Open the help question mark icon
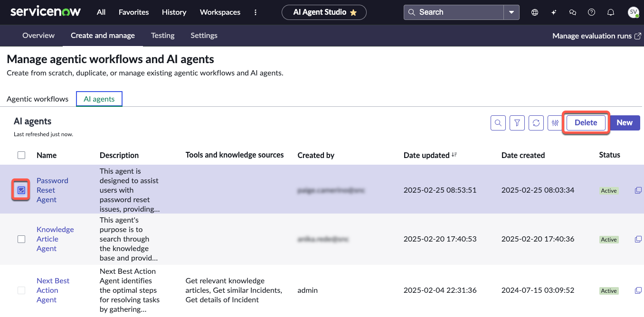Viewport: 644px width, 317px height. 592,12
